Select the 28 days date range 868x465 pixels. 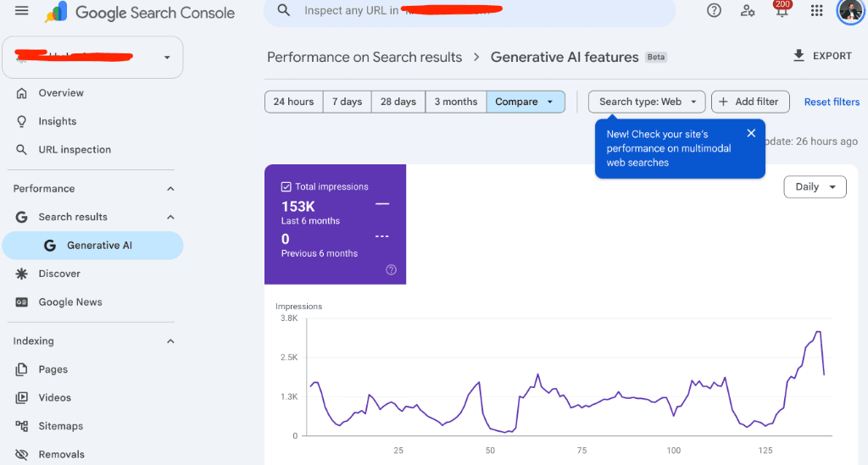398,102
